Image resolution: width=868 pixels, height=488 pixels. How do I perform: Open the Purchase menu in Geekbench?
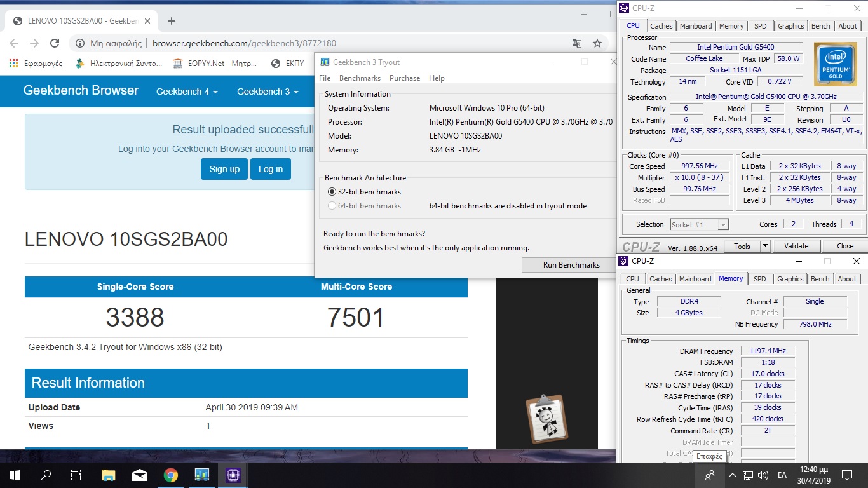coord(405,78)
